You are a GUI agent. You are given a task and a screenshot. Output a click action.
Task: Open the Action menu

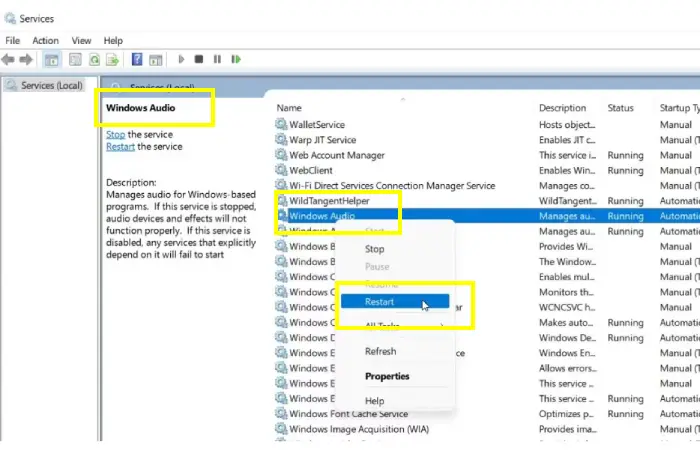point(46,41)
